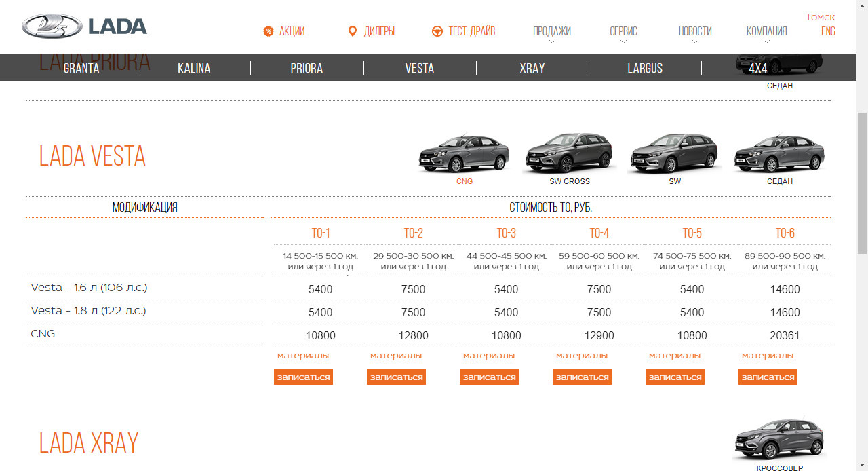Click the ТО-2 column header
Viewport: 868px width, 471px height.
click(x=414, y=233)
